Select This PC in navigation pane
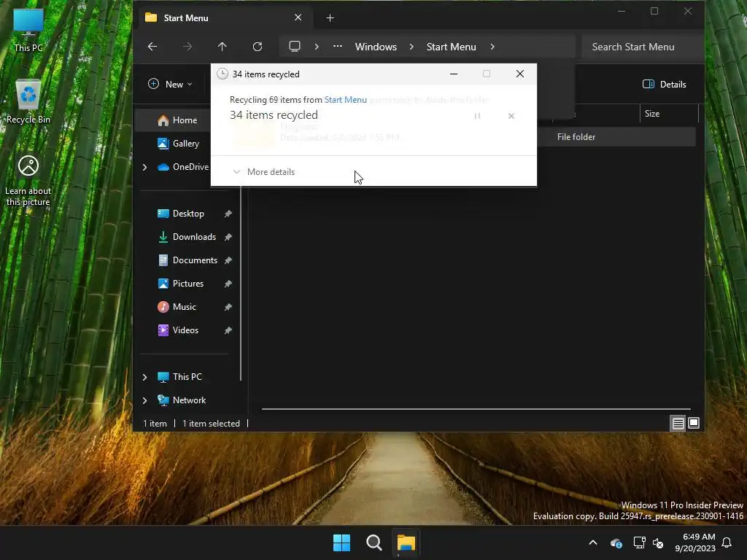The width and height of the screenshot is (747, 560). [179, 377]
